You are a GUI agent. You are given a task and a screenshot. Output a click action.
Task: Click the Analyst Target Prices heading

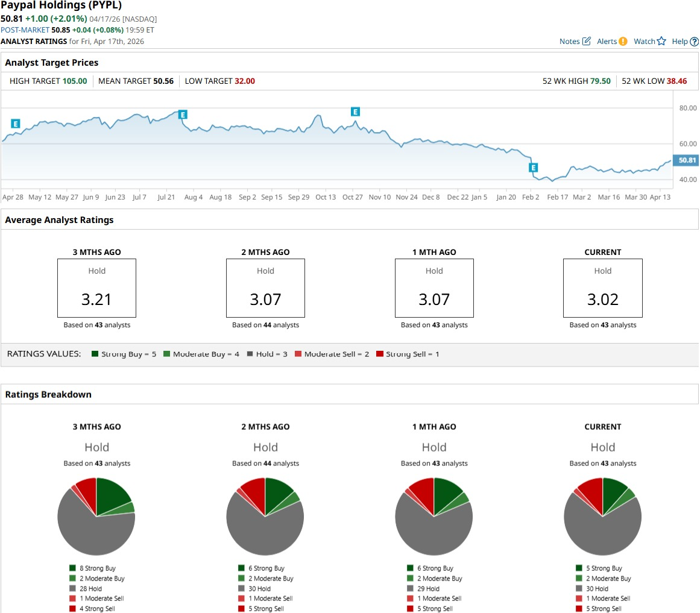(x=52, y=63)
